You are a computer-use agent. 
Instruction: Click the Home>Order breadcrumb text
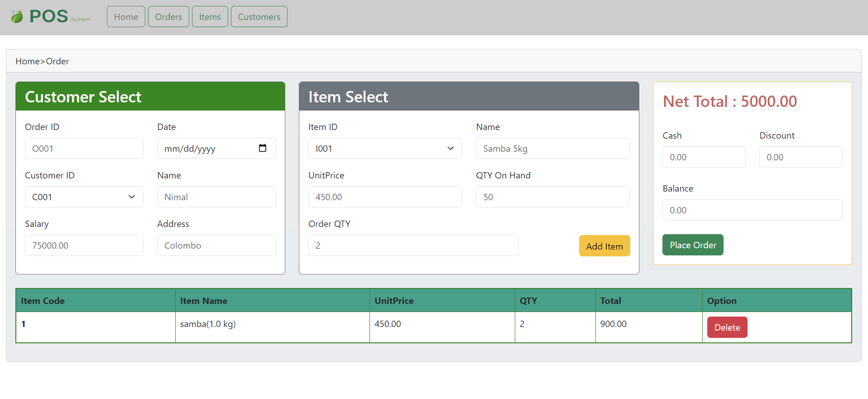click(42, 61)
